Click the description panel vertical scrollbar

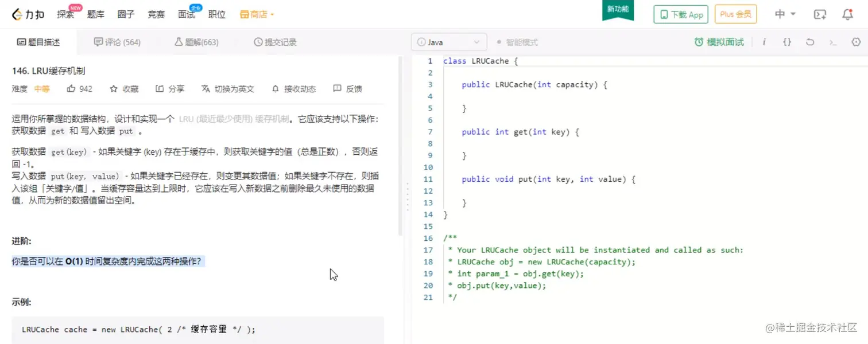[x=400, y=146]
